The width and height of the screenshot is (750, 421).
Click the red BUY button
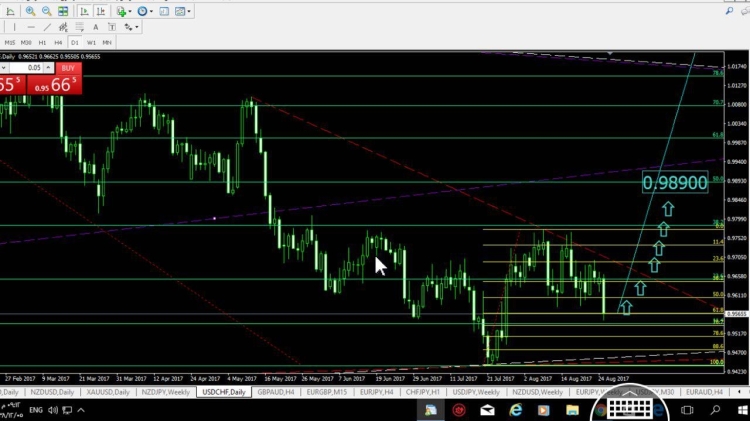(68, 68)
